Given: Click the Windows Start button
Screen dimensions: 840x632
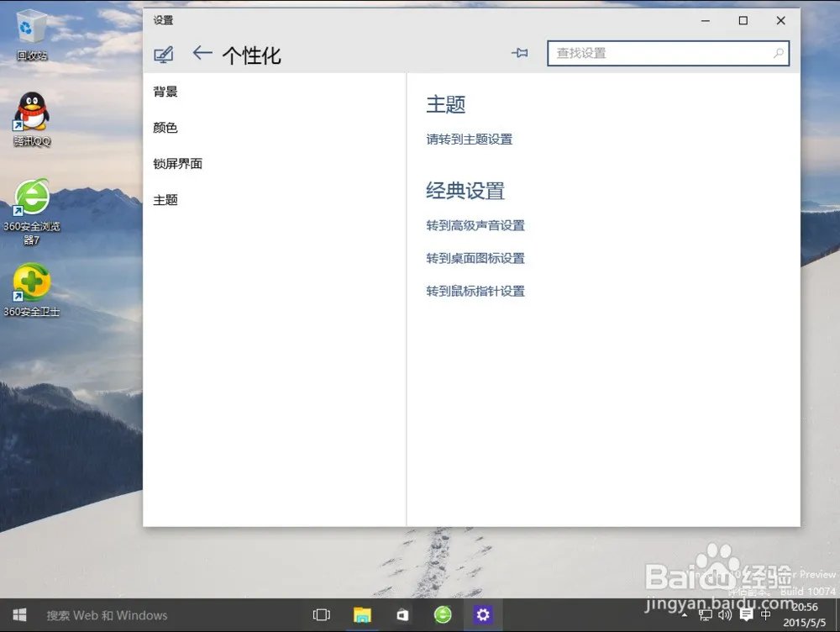Looking at the screenshot, I should (17, 614).
